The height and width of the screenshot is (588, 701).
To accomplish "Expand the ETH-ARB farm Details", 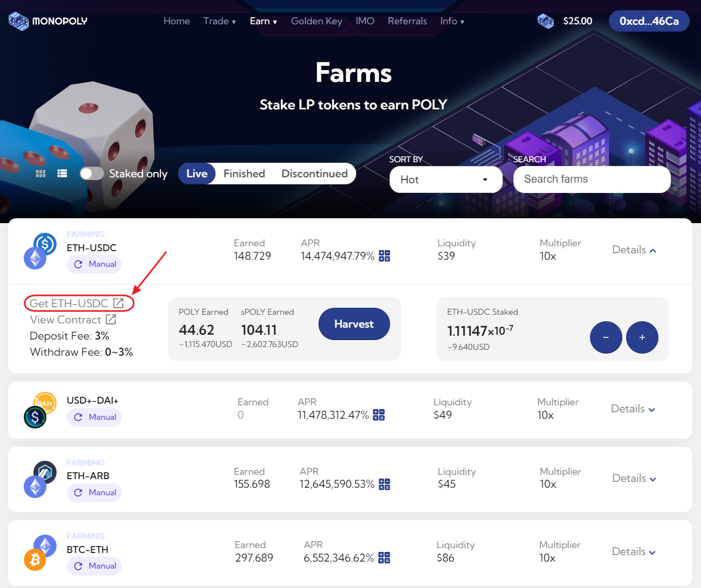I will (x=634, y=479).
